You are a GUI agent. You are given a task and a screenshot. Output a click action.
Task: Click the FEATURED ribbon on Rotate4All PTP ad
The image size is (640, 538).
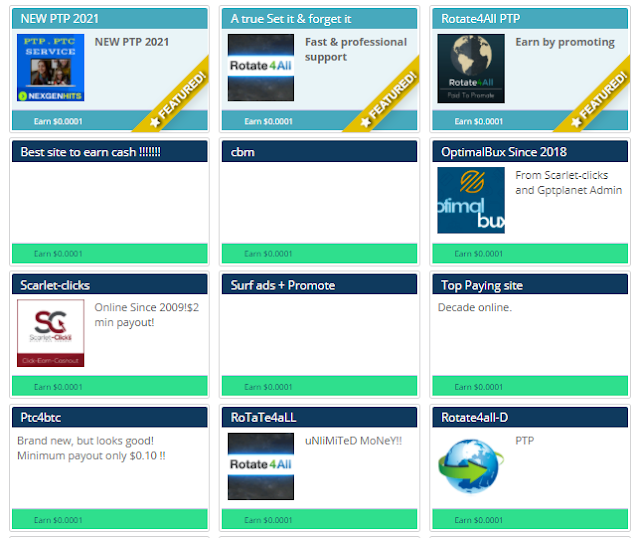(x=600, y=98)
